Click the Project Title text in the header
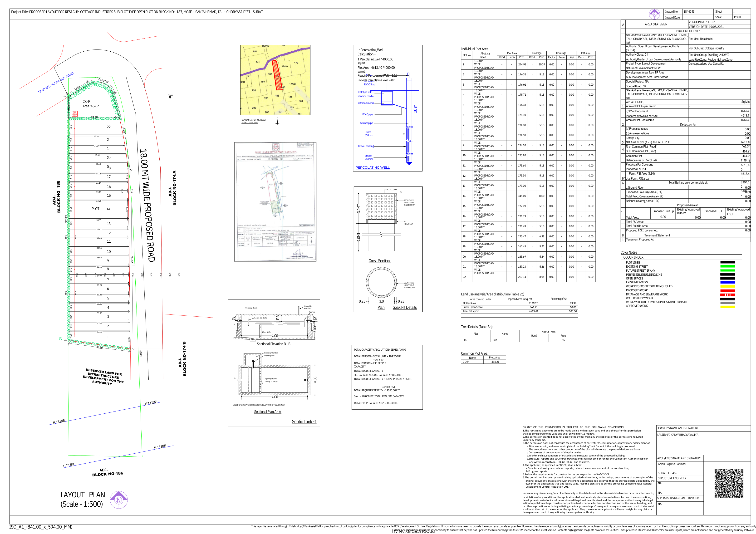 (137, 12)
